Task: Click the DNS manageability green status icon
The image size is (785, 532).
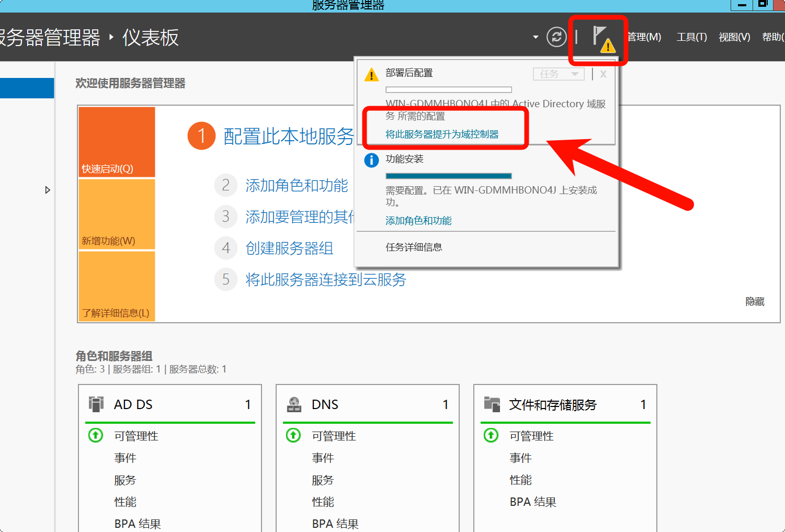Action: coord(293,435)
